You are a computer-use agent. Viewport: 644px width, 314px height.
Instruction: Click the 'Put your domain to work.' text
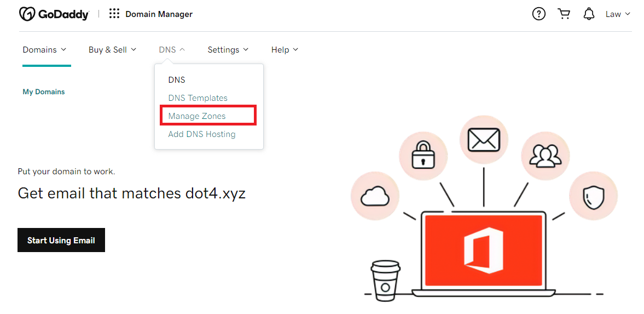(x=67, y=172)
